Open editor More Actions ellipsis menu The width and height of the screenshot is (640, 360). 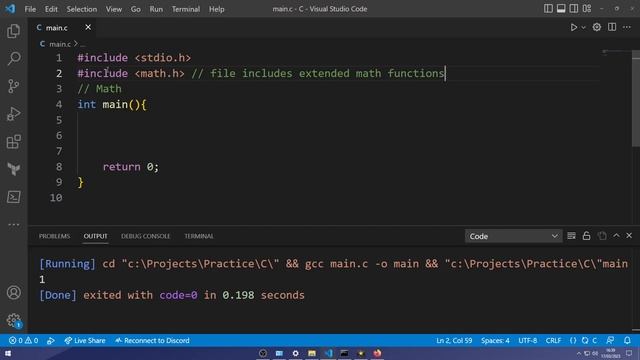[627, 27]
